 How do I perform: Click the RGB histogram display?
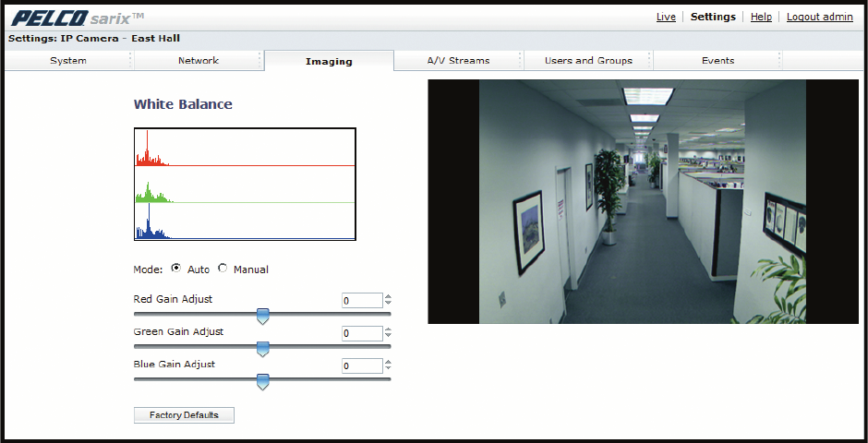(x=245, y=185)
